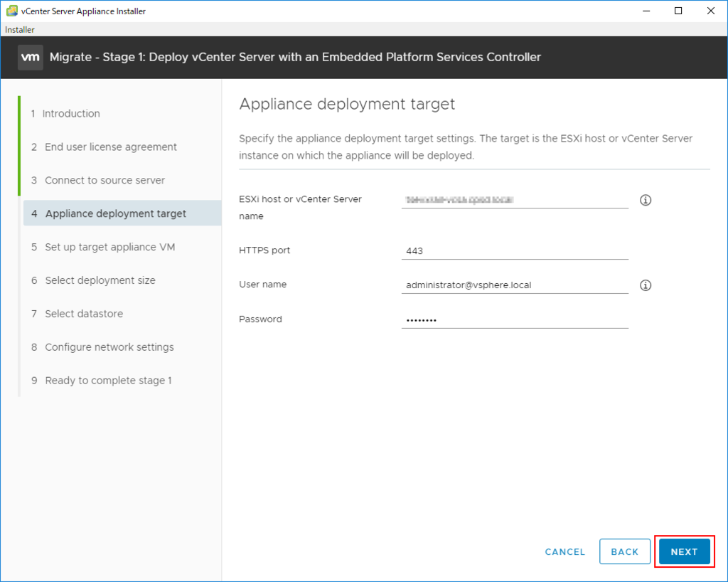The height and width of the screenshot is (582, 728).
Task: Click the BACK button
Action: (625, 551)
